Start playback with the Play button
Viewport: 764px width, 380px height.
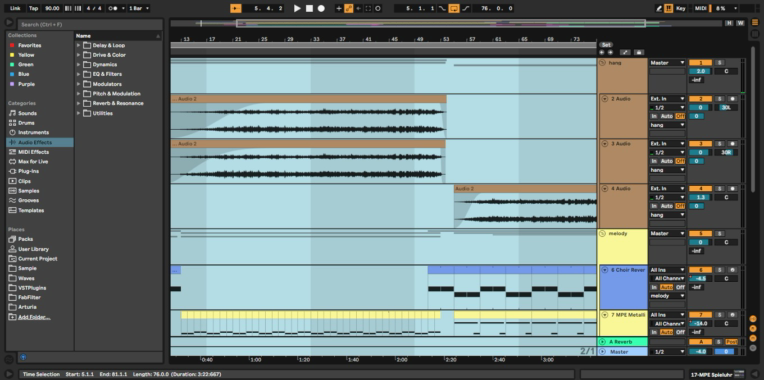(297, 8)
